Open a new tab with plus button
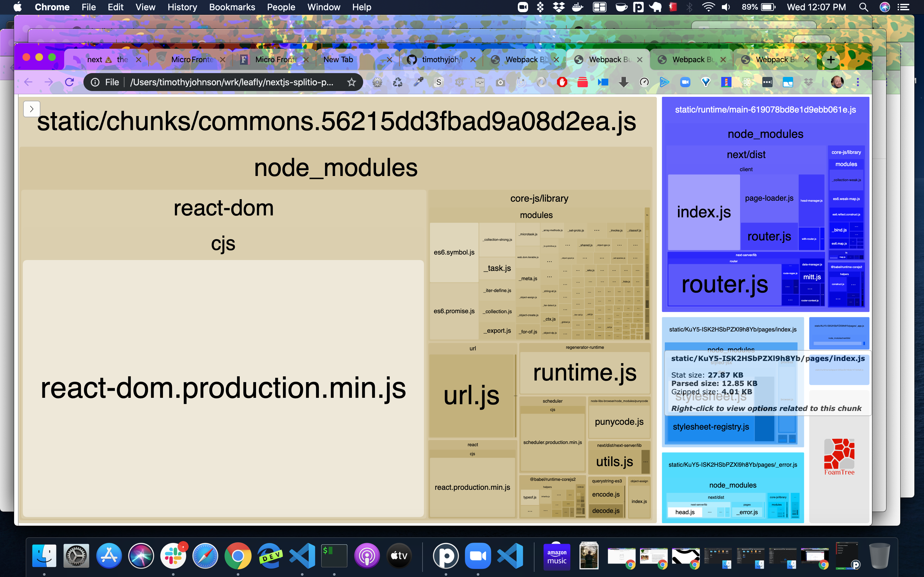Viewport: 924px width, 577px height. pyautogui.click(x=831, y=60)
